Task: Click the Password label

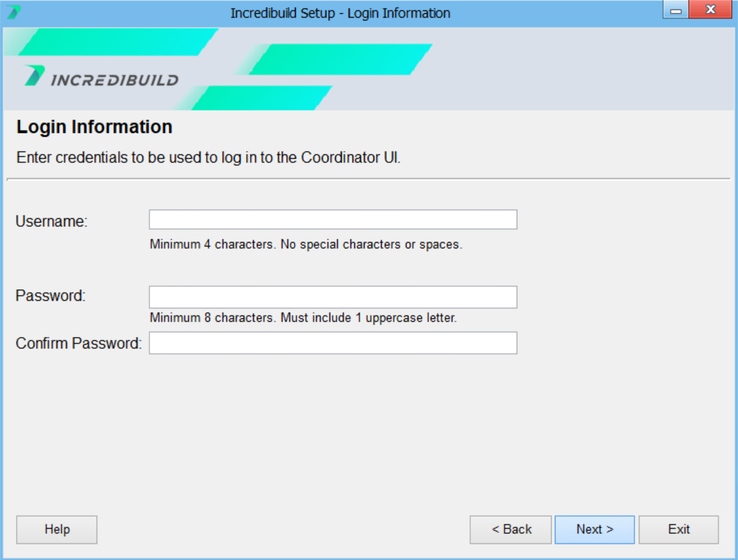Action: [x=50, y=296]
